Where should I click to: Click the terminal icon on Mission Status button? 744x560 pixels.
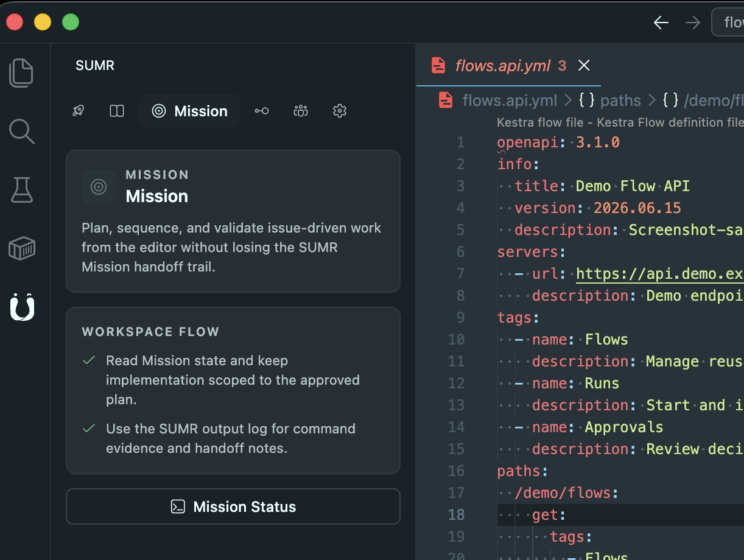click(x=178, y=506)
